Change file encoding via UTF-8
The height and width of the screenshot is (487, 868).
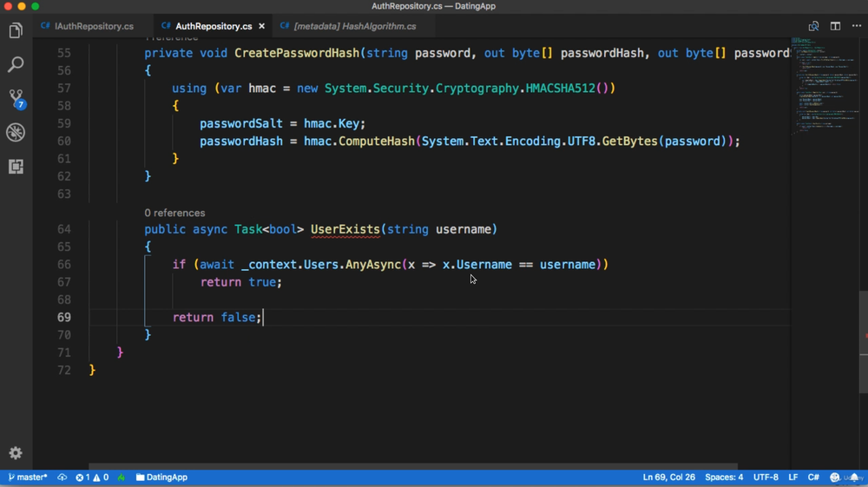766,477
